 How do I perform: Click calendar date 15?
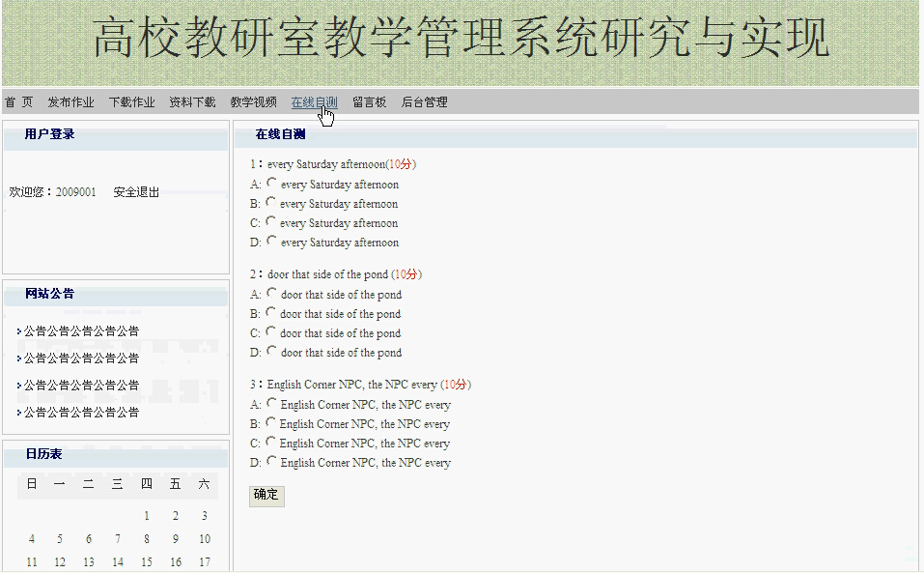tap(146, 562)
